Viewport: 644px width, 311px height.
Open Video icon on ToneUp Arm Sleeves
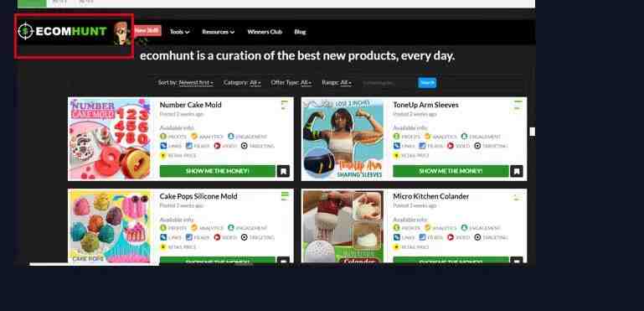tap(451, 146)
